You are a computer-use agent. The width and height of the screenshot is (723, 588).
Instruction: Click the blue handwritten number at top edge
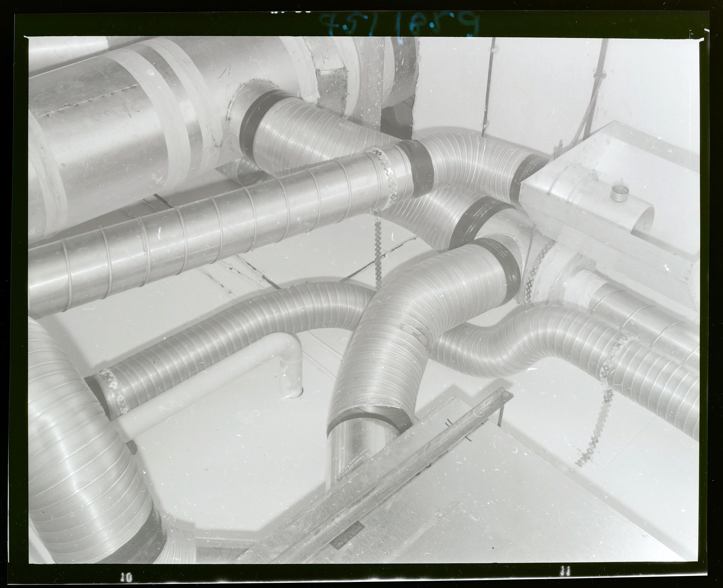[x=400, y=24]
